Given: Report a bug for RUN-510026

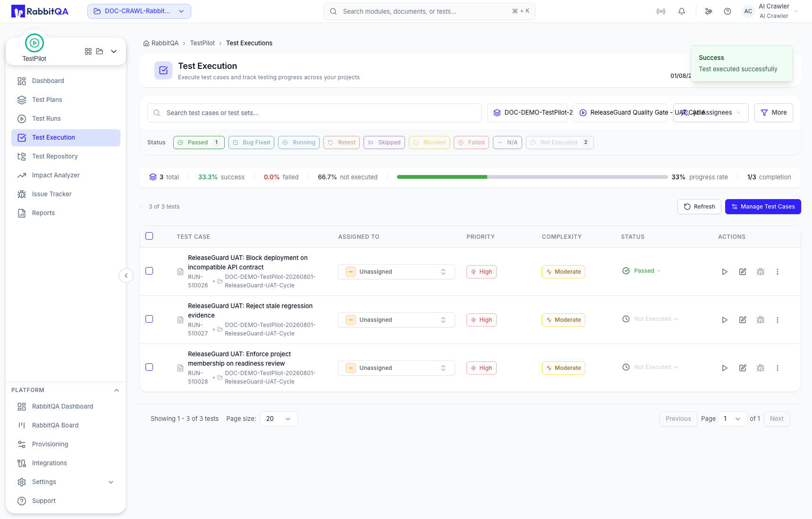Looking at the screenshot, I should (x=761, y=272).
